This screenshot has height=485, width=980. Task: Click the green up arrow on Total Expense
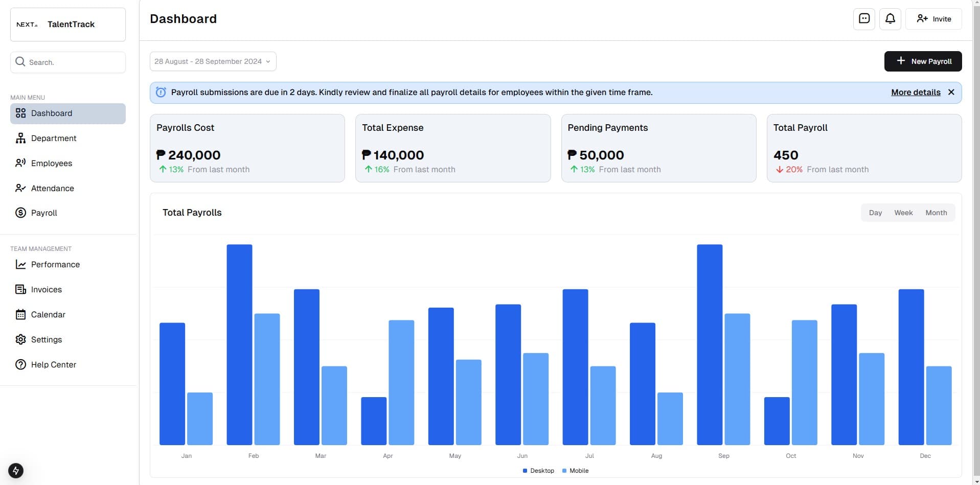click(x=368, y=169)
